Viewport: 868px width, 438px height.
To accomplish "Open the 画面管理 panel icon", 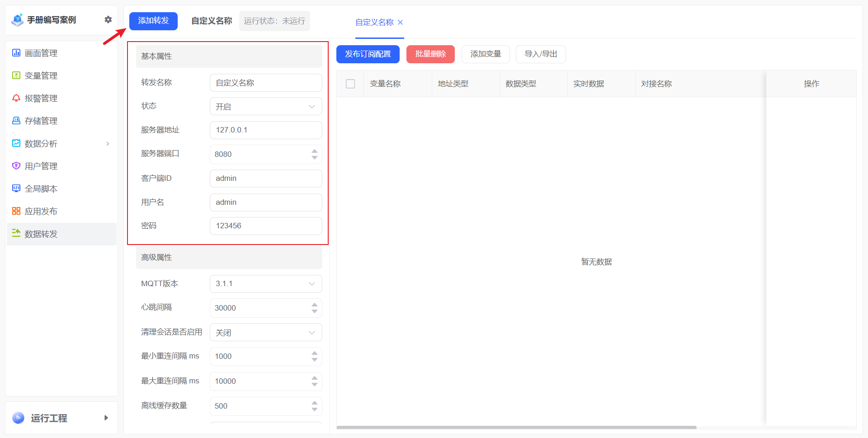I will tap(16, 53).
